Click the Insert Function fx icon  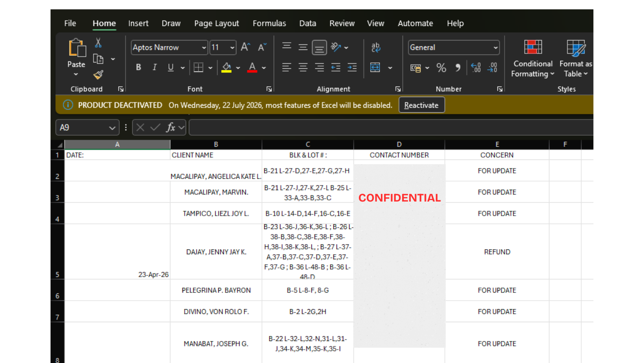(x=170, y=127)
